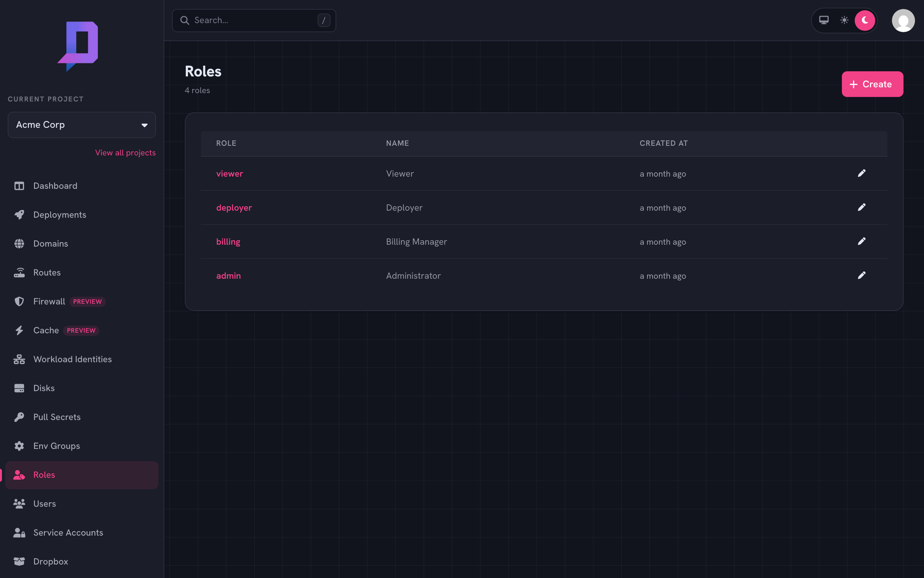This screenshot has width=924, height=578.
Task: Click the Users group icon
Action: coord(19,504)
